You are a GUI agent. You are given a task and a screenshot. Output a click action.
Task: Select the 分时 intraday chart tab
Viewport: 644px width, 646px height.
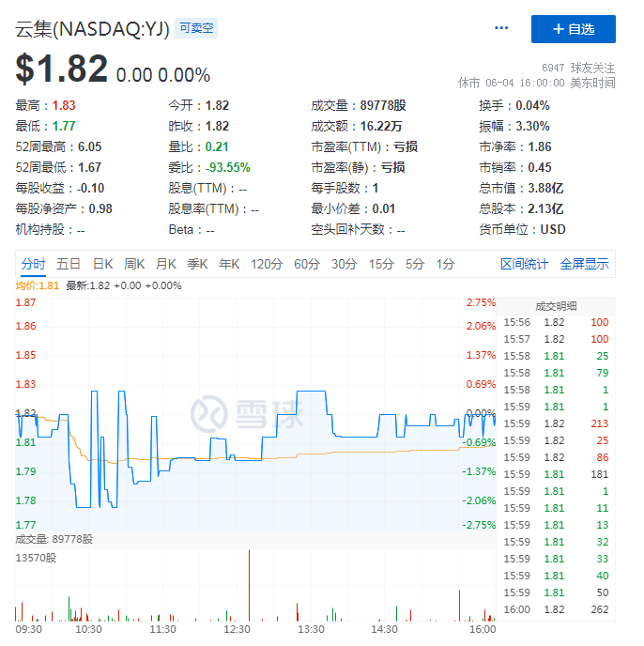pos(33,264)
